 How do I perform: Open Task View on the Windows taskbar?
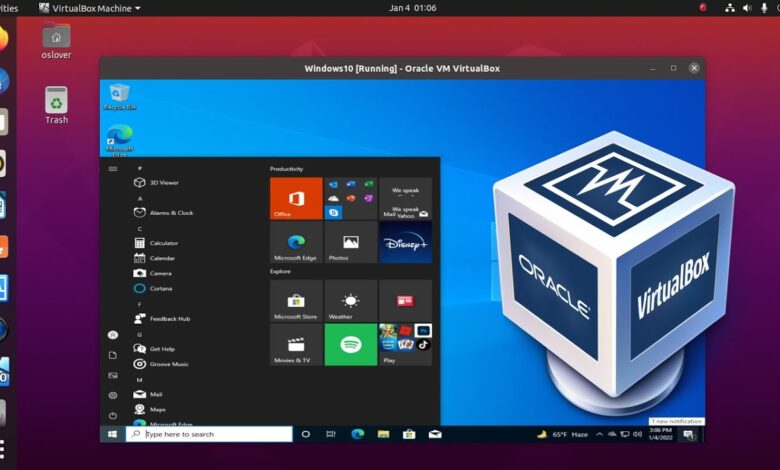pos(331,434)
